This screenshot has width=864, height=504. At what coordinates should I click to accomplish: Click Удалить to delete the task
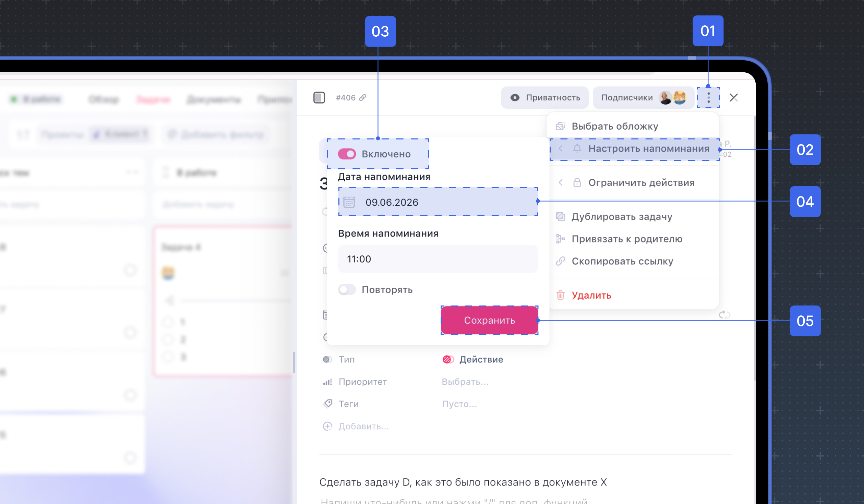point(591,295)
